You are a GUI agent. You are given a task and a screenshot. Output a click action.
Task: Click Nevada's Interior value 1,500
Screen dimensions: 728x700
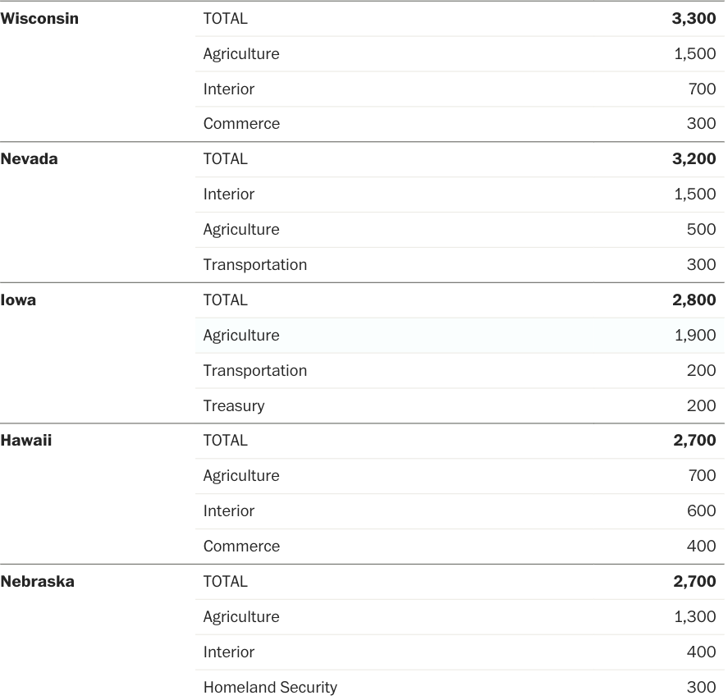point(695,194)
